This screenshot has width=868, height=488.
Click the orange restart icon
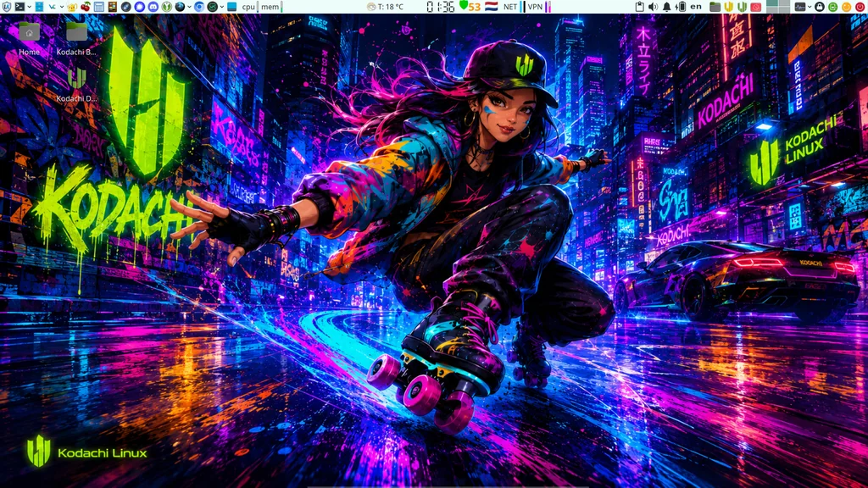847,7
